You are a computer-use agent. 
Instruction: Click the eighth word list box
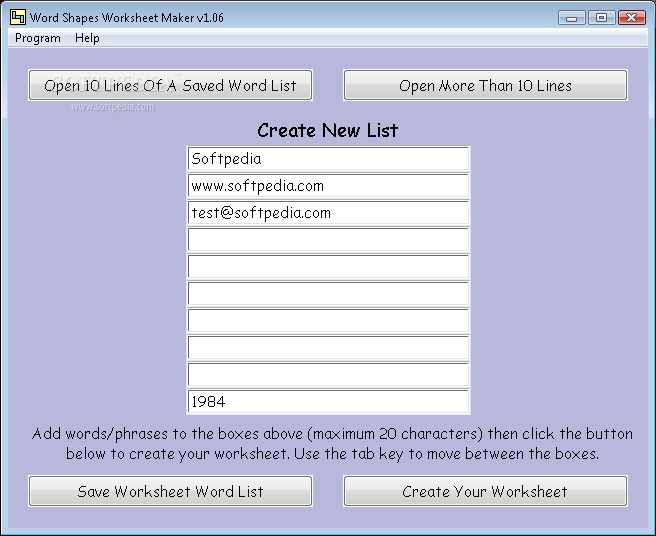point(328,347)
